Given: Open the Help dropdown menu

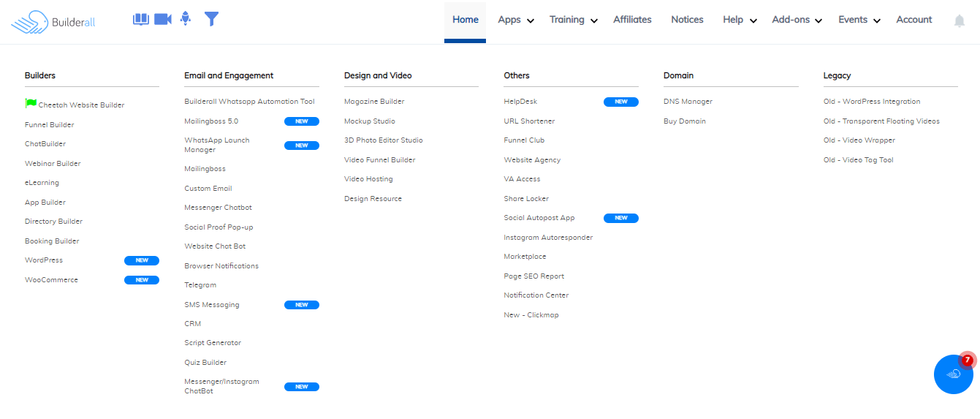Looking at the screenshot, I should coord(739,20).
